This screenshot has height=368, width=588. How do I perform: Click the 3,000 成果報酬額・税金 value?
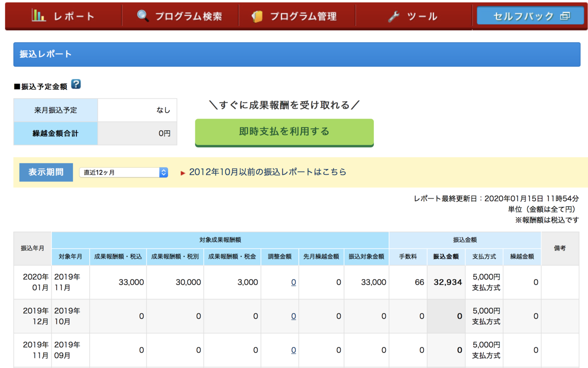click(x=248, y=282)
